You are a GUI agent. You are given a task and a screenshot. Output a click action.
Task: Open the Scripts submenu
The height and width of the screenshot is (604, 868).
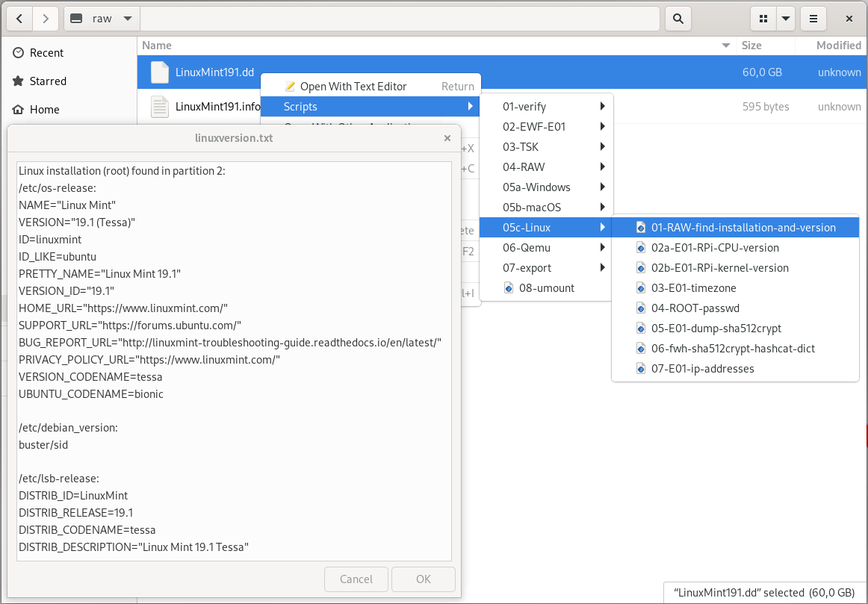[x=371, y=106]
